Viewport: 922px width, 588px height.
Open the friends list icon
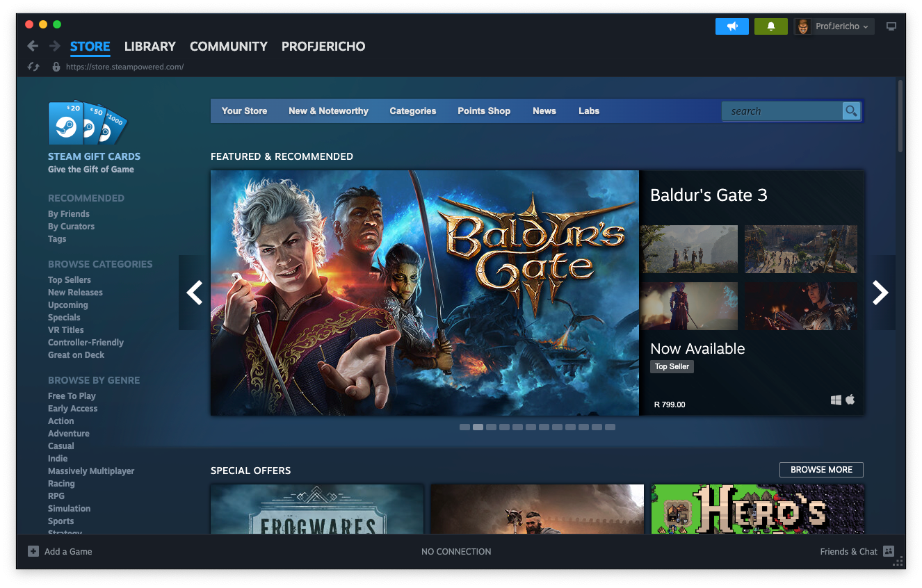click(888, 551)
